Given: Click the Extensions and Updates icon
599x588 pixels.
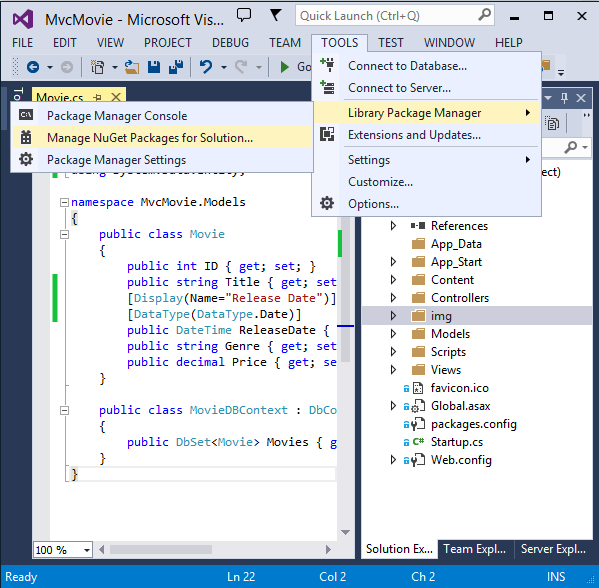Looking at the screenshot, I should (x=327, y=134).
